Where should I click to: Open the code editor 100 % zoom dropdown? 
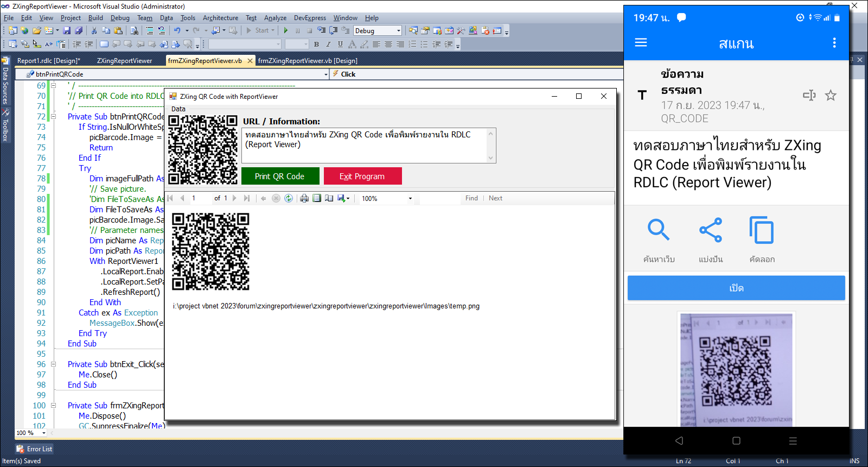[x=43, y=433]
